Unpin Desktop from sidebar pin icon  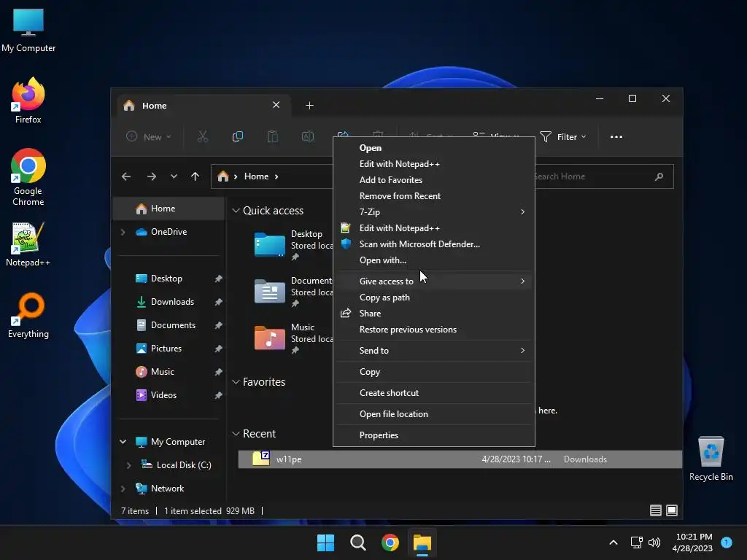click(218, 279)
